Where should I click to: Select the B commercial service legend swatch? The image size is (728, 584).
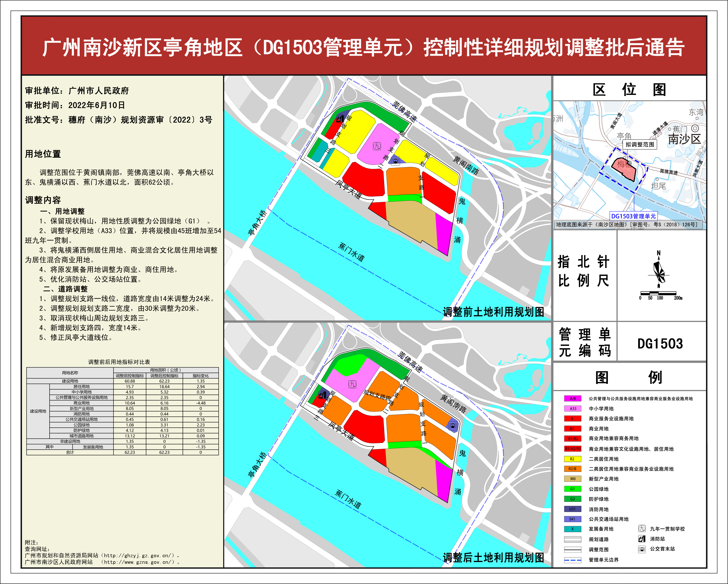(573, 419)
